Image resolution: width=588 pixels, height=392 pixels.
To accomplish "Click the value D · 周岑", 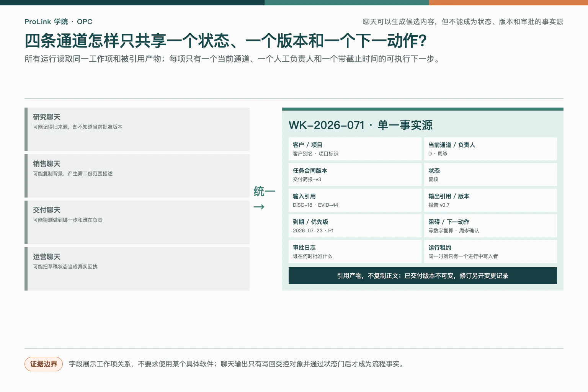I will [438, 154].
